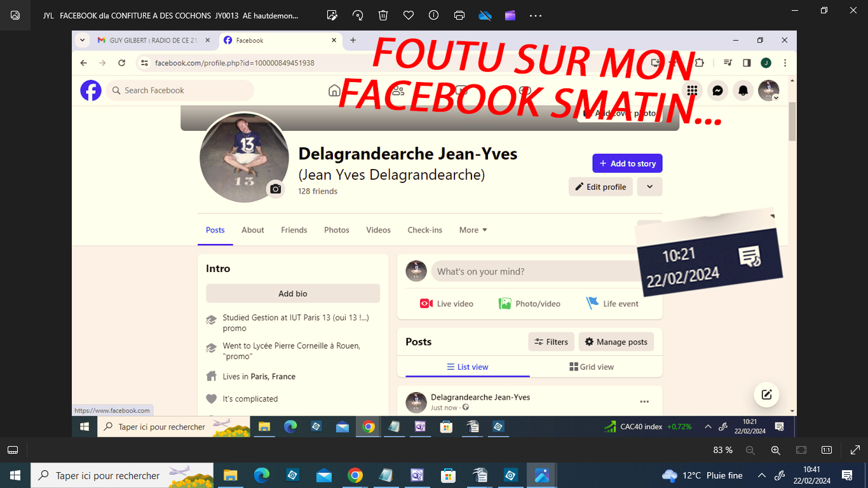Click the 128 friends link in the picture
Image resolution: width=868 pixels, height=488 pixels.
(318, 191)
